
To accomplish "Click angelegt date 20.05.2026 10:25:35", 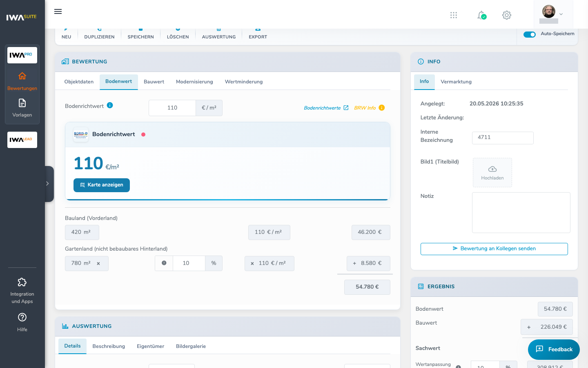I will click(496, 104).
